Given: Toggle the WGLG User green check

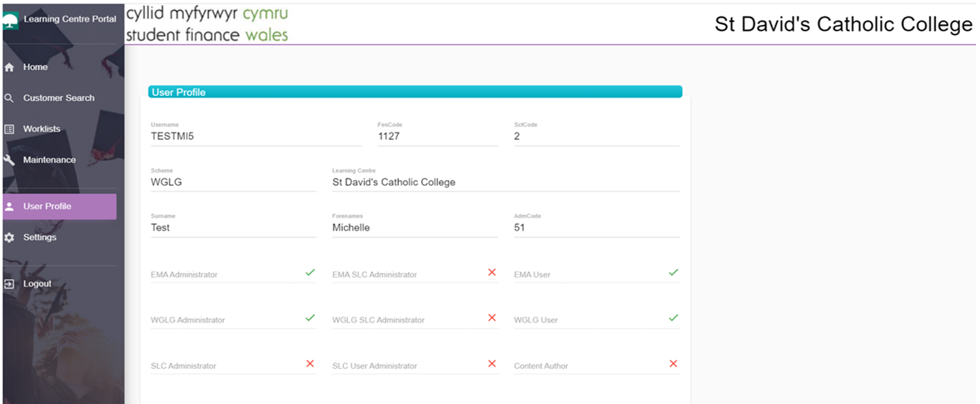Looking at the screenshot, I should click(673, 318).
